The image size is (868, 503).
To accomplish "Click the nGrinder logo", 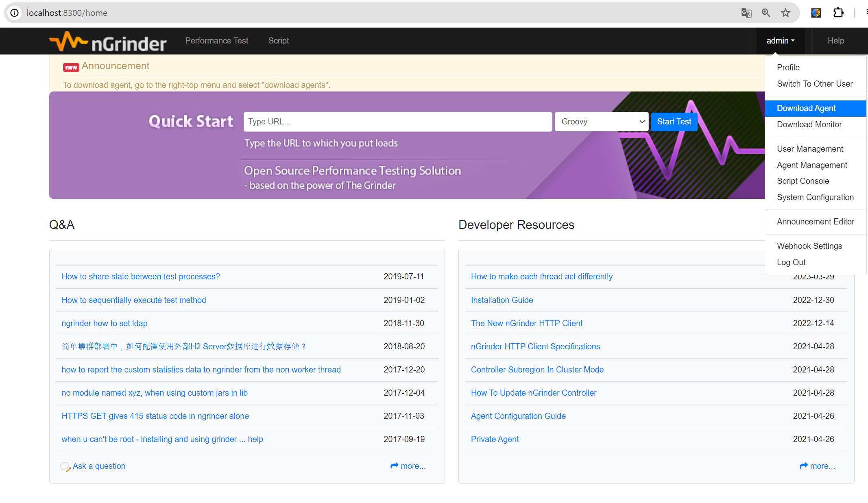I will 108,41.
